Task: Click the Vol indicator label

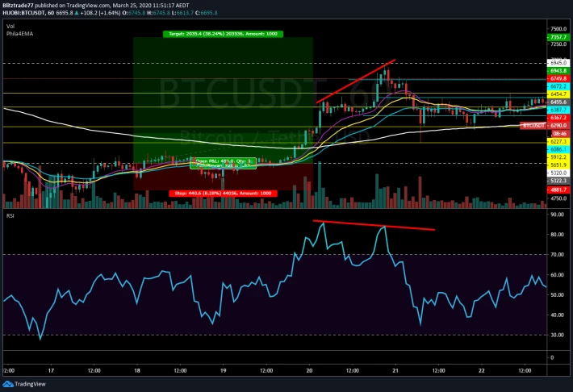Action: (10, 27)
